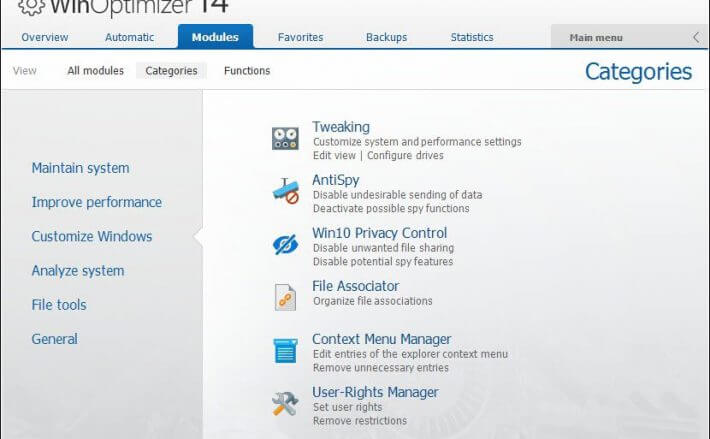Image resolution: width=710 pixels, height=439 pixels.
Task: Switch to the Automatic tab
Action: pyautogui.click(x=130, y=37)
